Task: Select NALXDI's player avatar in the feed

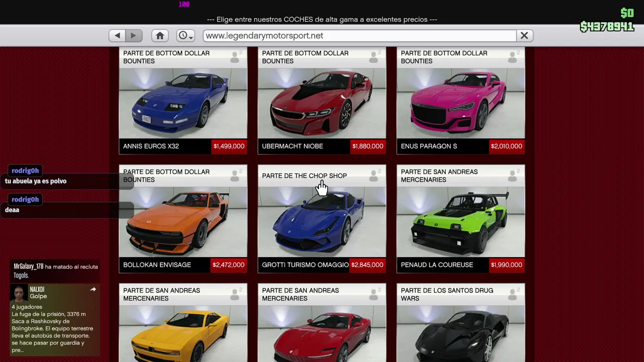Action: coord(19,293)
